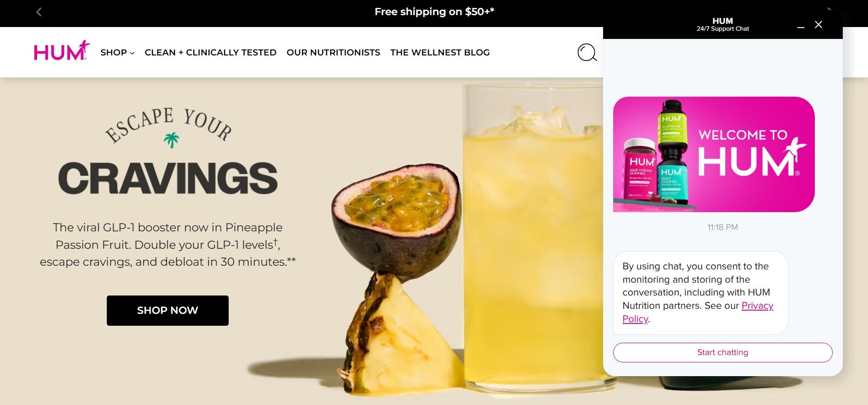868x405 pixels.
Task: Click the Welcome to HUM chat banner image
Action: point(714,154)
